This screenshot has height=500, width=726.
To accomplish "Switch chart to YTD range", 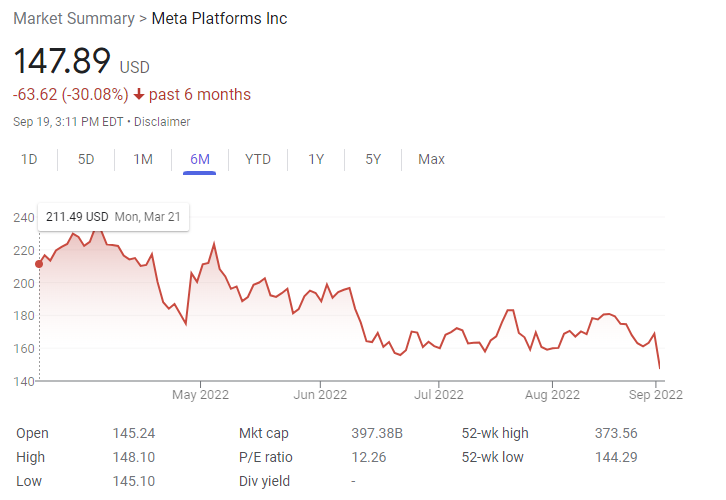I will pyautogui.click(x=258, y=159).
